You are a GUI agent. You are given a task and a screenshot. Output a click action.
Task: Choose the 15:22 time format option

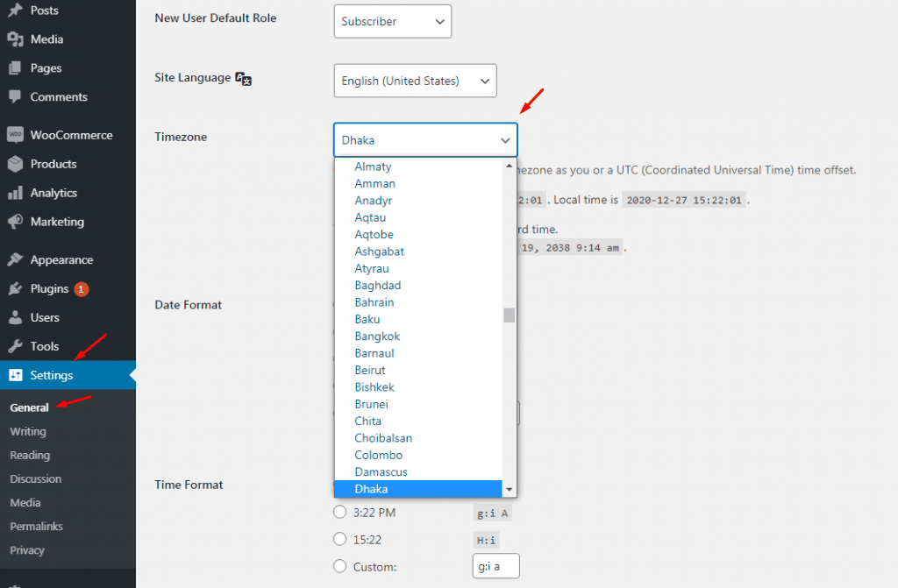coord(340,540)
